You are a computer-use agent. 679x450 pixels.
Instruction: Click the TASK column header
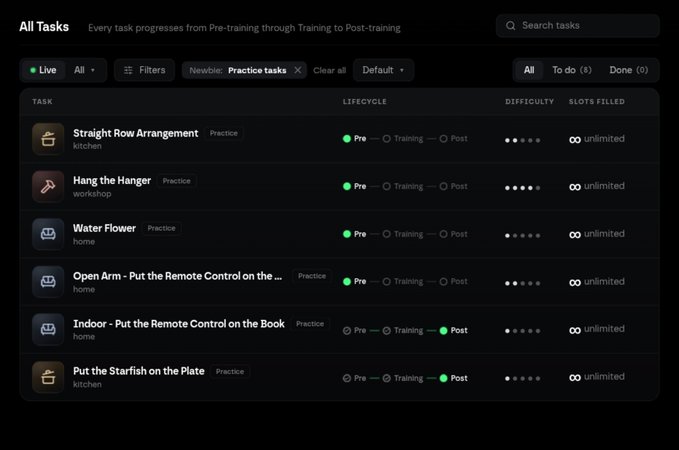tap(42, 101)
